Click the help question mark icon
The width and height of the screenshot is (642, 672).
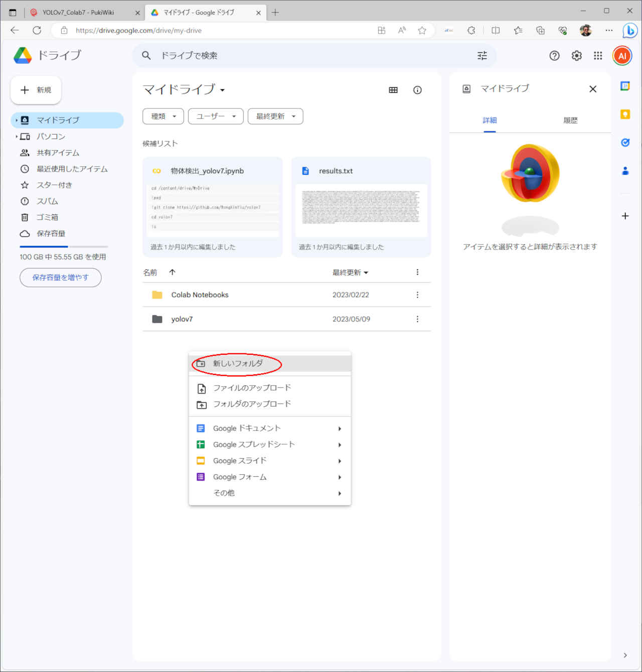(x=554, y=56)
